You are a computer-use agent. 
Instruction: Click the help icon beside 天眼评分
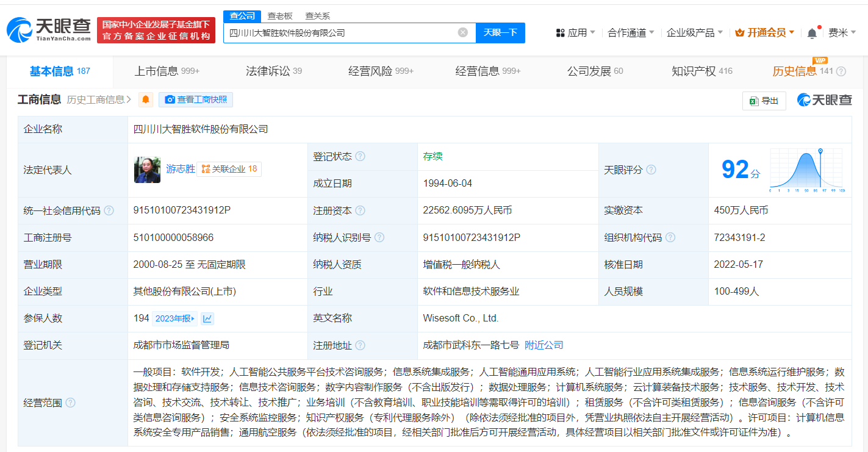pos(651,170)
